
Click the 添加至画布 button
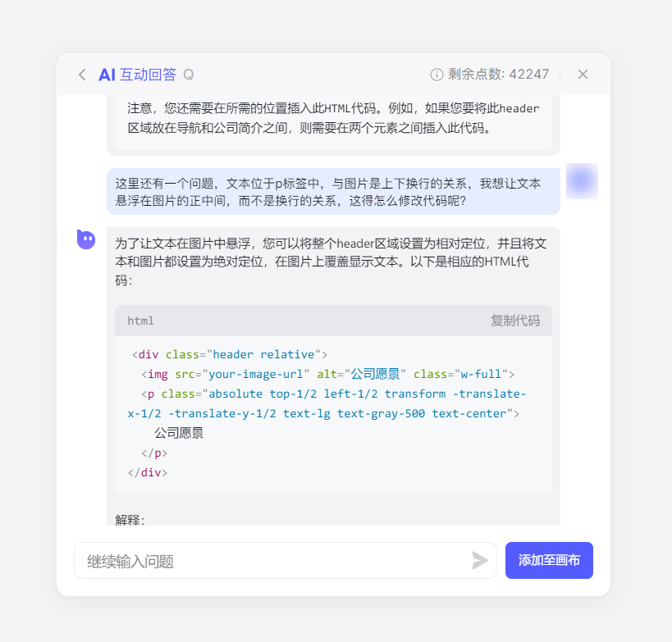click(549, 561)
